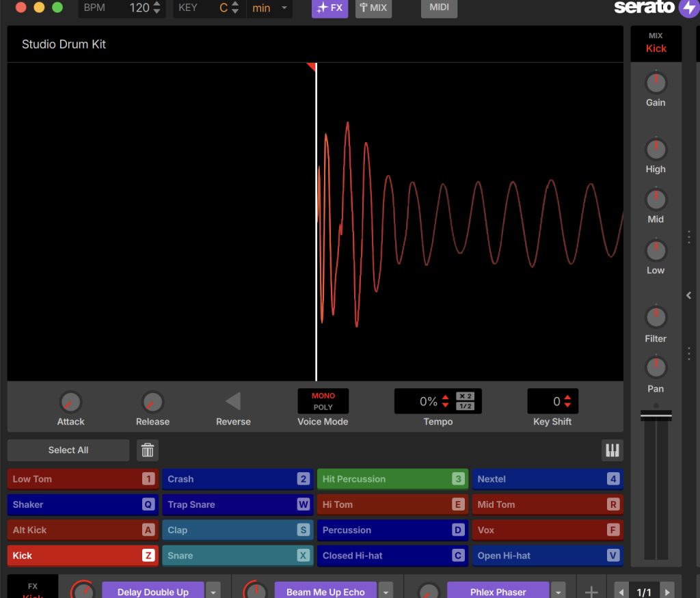This screenshot has height=598, width=700.
Task: Open the MIDI settings button
Action: click(439, 8)
